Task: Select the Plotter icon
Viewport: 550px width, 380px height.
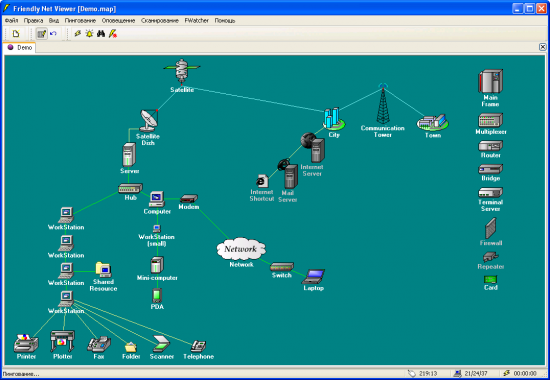Action: point(62,341)
